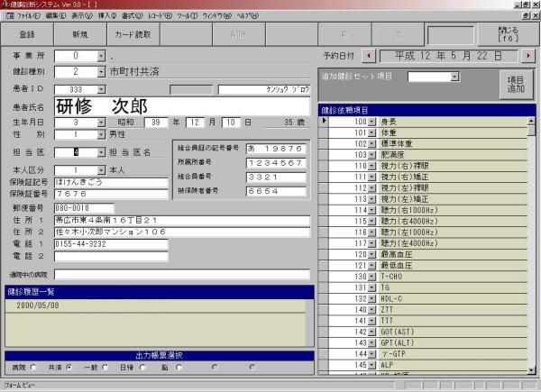541x392 pixels.
Task: Select the 脳 radio button
Action: [x=179, y=367]
